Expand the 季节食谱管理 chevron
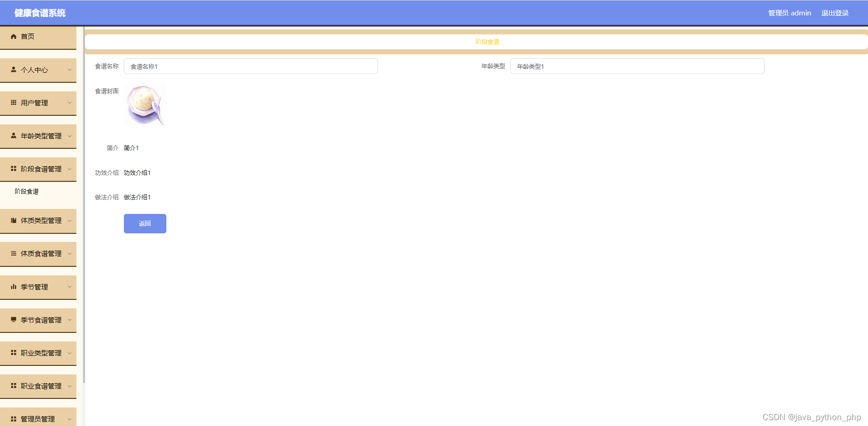Screen dimensions: 868x426 [70, 320]
